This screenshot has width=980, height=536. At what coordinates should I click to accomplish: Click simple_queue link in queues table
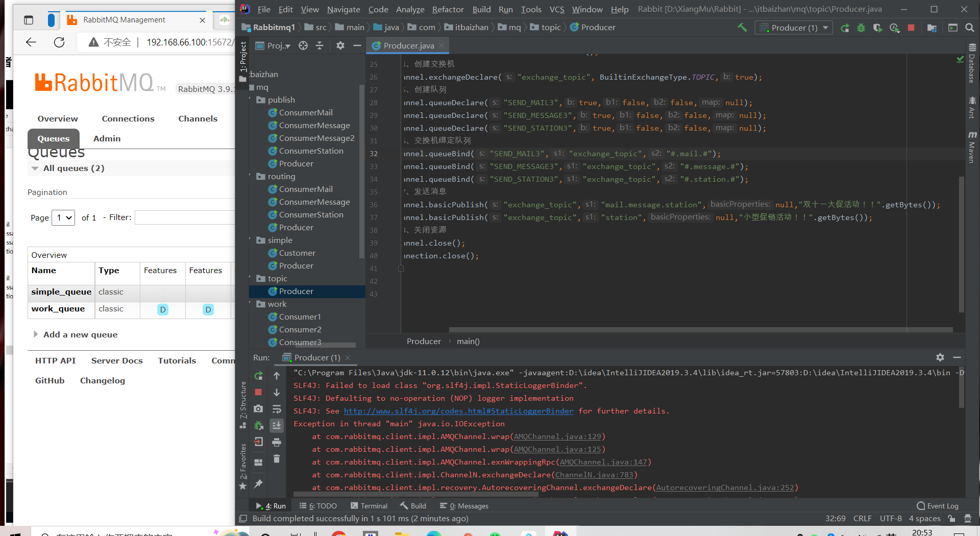coord(61,291)
